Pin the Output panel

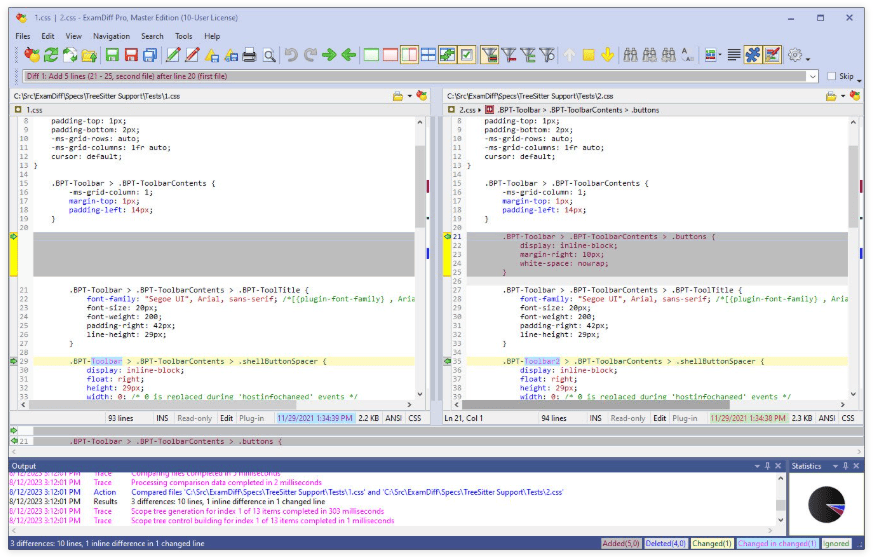(767, 466)
